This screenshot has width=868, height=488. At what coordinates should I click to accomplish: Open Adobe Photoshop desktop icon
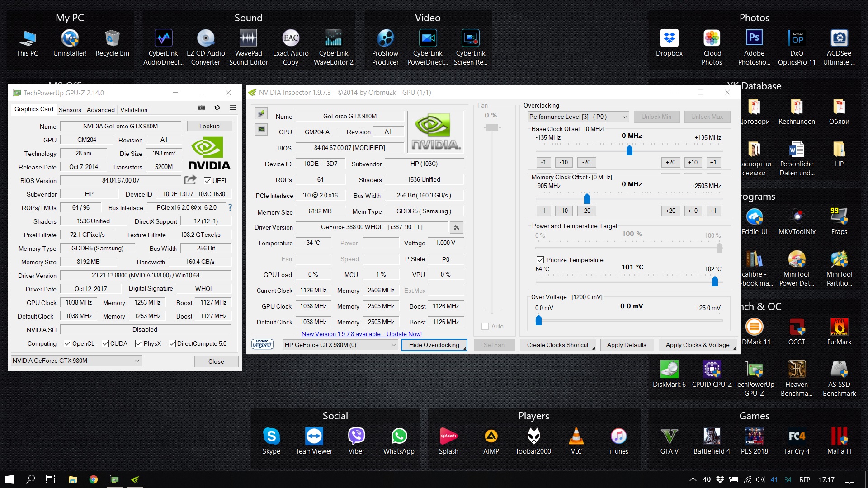tap(754, 47)
